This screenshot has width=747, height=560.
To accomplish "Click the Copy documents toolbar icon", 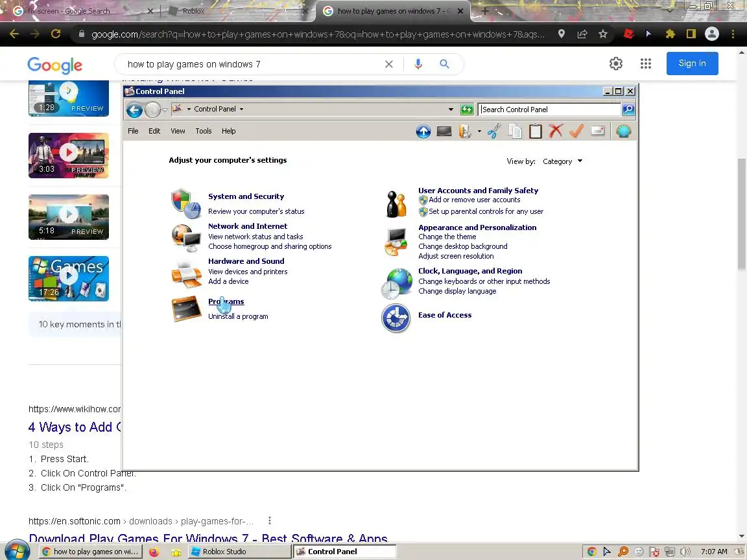I will [x=515, y=131].
